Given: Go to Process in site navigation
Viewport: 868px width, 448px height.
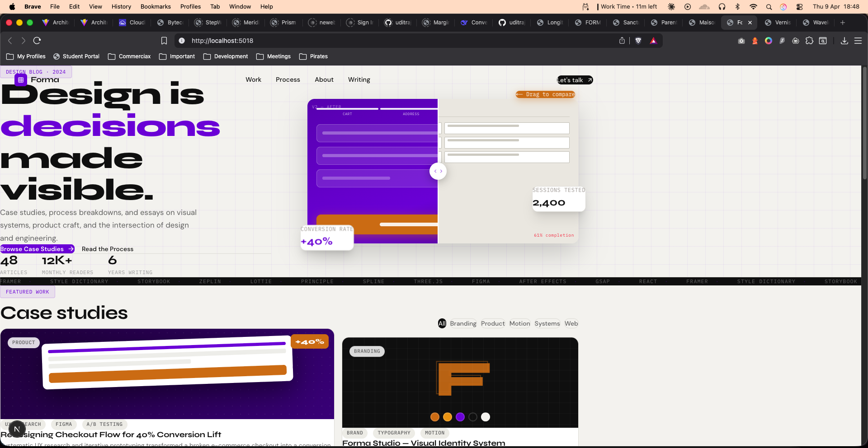Looking at the screenshot, I should (x=288, y=79).
